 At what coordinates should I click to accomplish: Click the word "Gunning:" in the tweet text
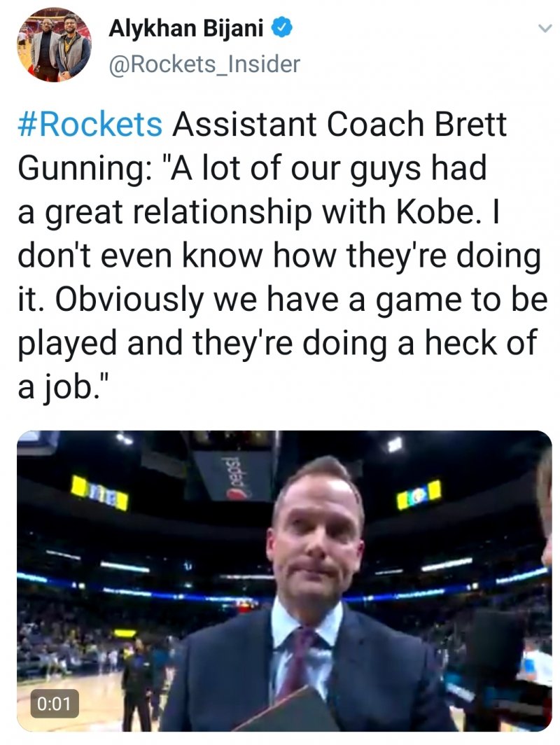(x=82, y=170)
